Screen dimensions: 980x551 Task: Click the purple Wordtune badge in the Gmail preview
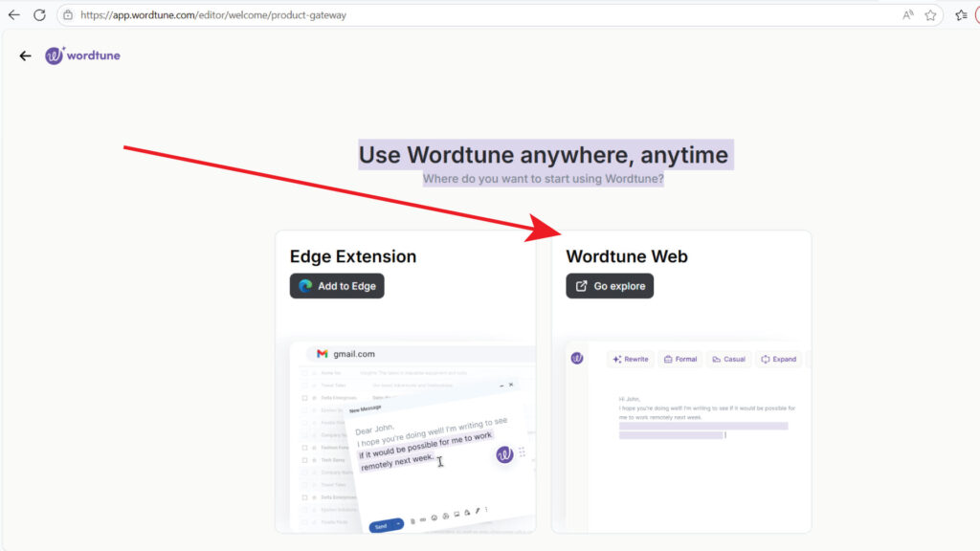coord(504,454)
